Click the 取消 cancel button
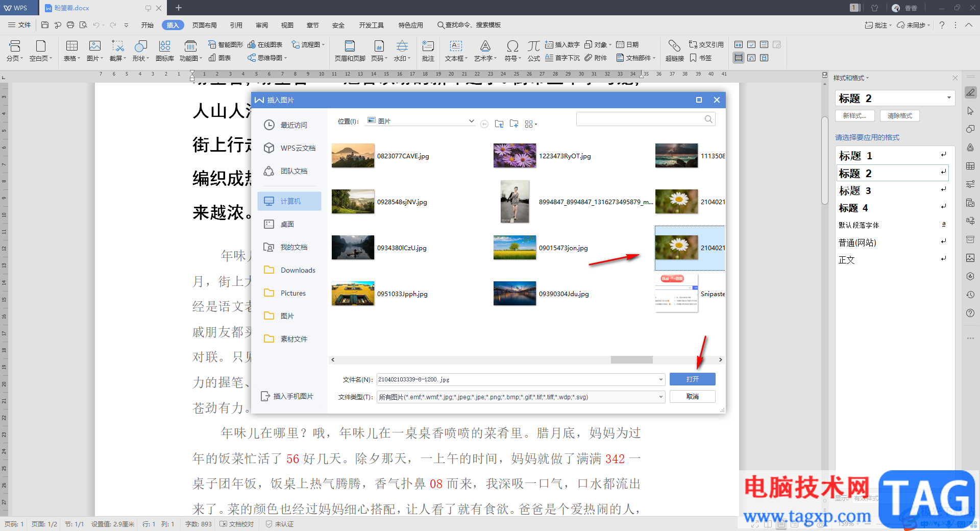This screenshot has height=531, width=980. point(693,396)
